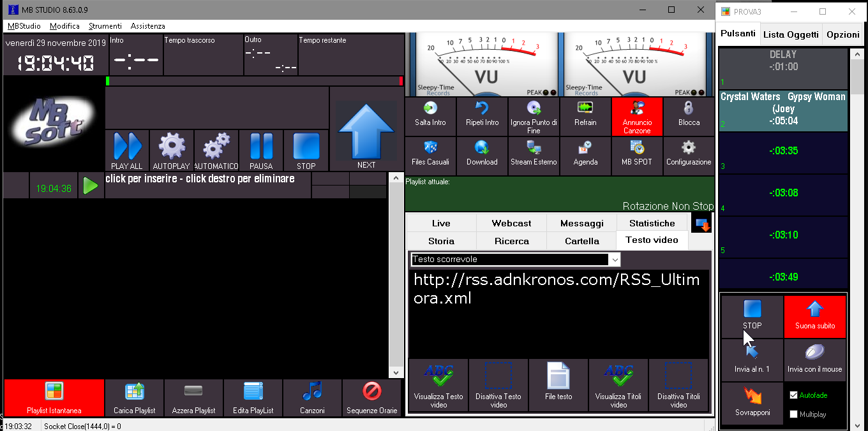This screenshot has height=431, width=868.
Task: Select the Webcast tab
Action: pyautogui.click(x=511, y=223)
